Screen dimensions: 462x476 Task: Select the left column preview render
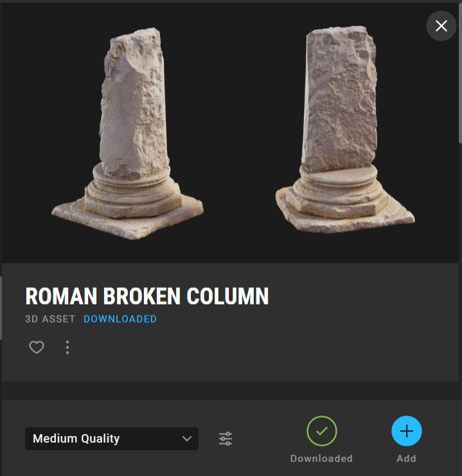[128, 134]
